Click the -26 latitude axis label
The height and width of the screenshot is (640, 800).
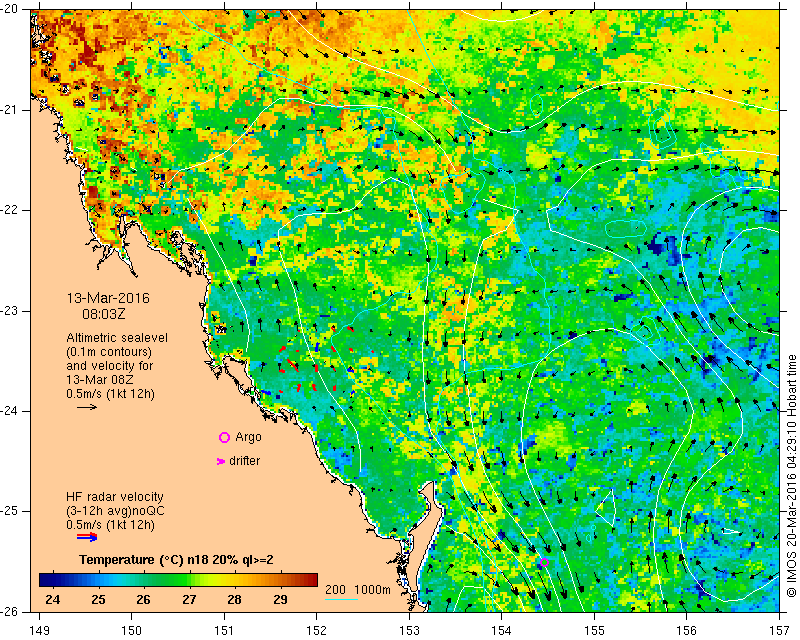tap(11, 612)
